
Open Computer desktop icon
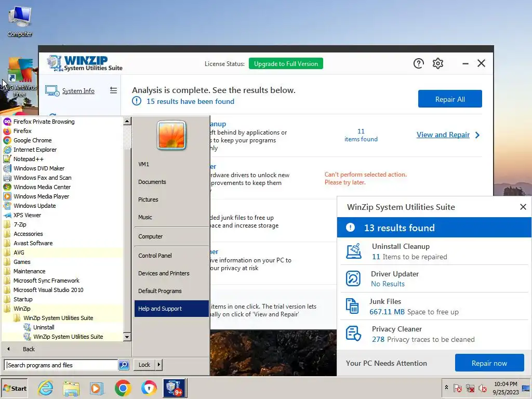(20, 21)
